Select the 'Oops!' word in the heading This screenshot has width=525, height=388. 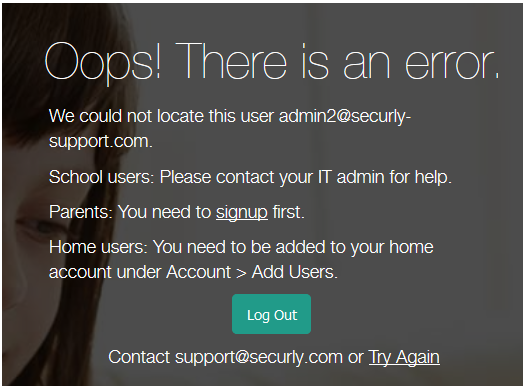103,63
